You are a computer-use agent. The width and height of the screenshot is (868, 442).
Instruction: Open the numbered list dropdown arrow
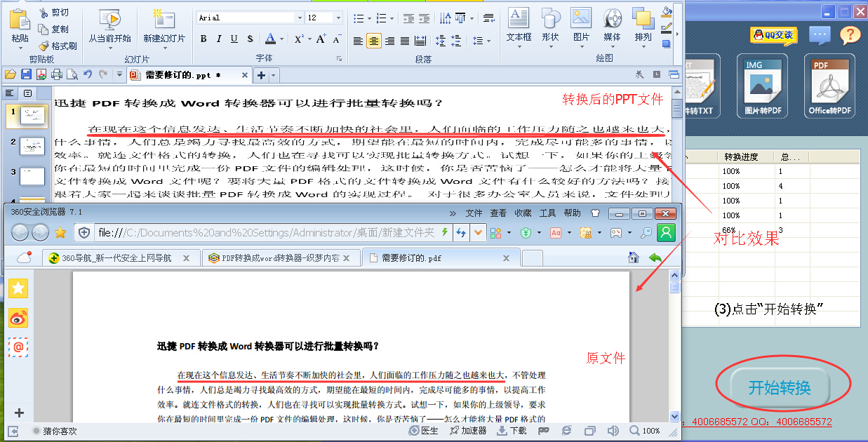coord(392,19)
